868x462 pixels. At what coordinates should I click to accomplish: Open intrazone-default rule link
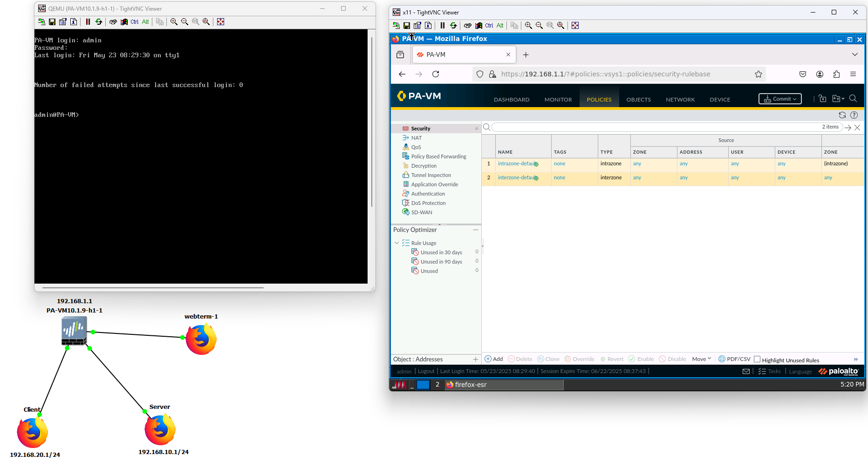(517, 163)
